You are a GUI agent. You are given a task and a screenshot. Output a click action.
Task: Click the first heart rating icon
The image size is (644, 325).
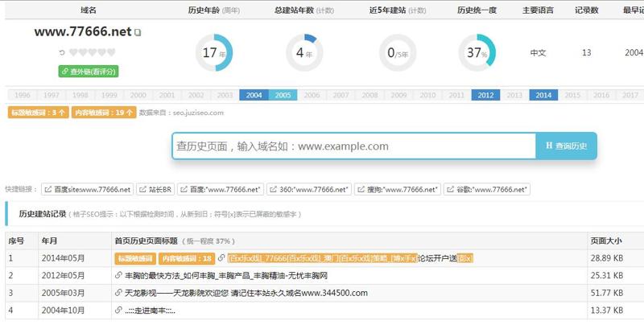[73, 52]
